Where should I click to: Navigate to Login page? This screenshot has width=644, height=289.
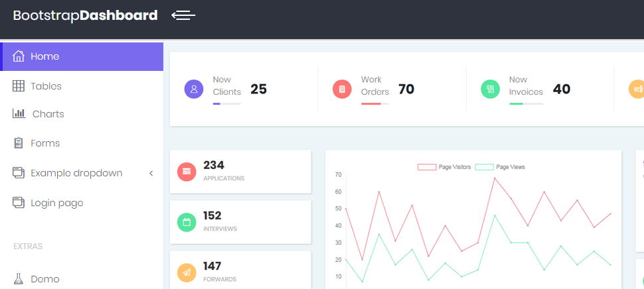[x=82, y=203]
